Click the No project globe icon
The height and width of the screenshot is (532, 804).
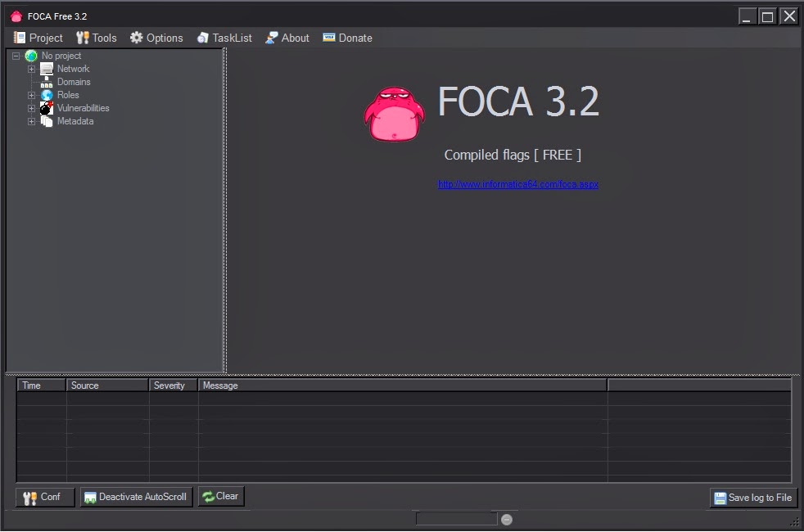point(31,56)
